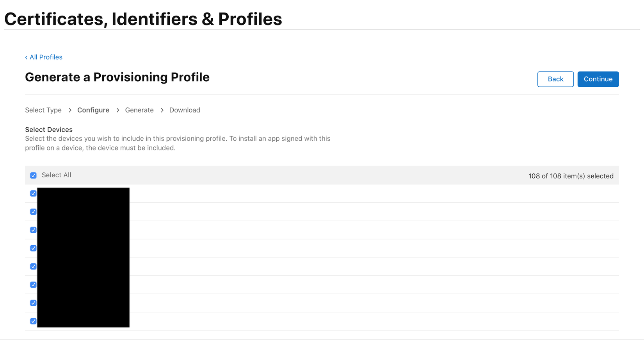Uncheck the first device checkbox
The width and height of the screenshot is (644, 341).
[34, 193]
